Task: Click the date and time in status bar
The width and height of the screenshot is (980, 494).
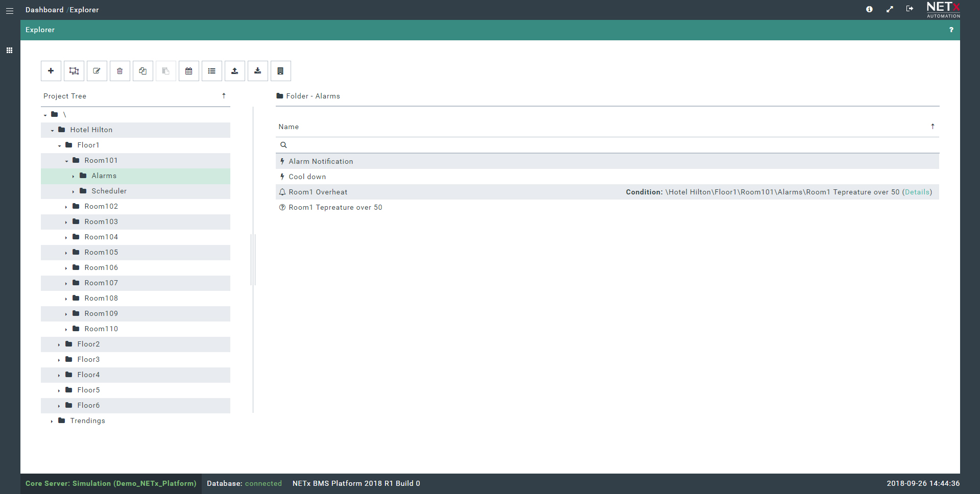Action: [923, 483]
